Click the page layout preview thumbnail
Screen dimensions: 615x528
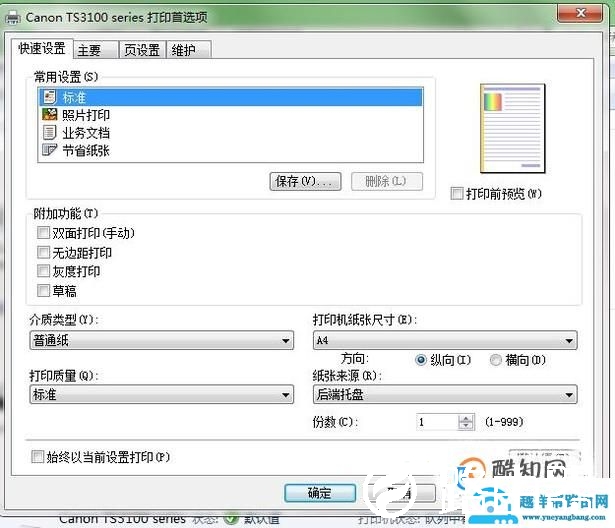pyautogui.click(x=513, y=128)
